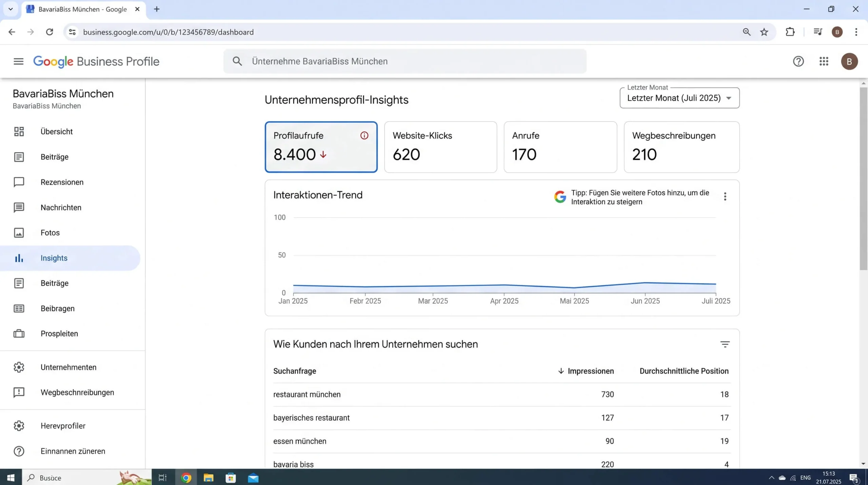
Task: Focus the Unternehmen search field
Action: pyautogui.click(x=405, y=61)
